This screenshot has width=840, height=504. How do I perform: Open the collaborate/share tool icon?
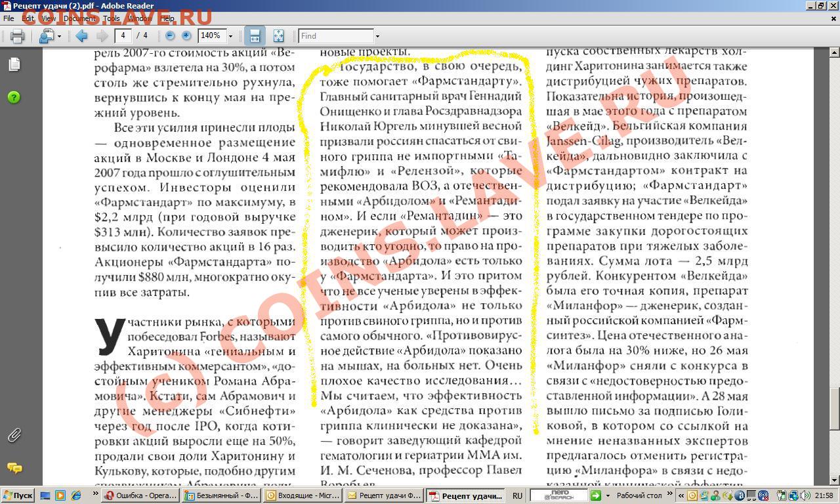[x=46, y=36]
